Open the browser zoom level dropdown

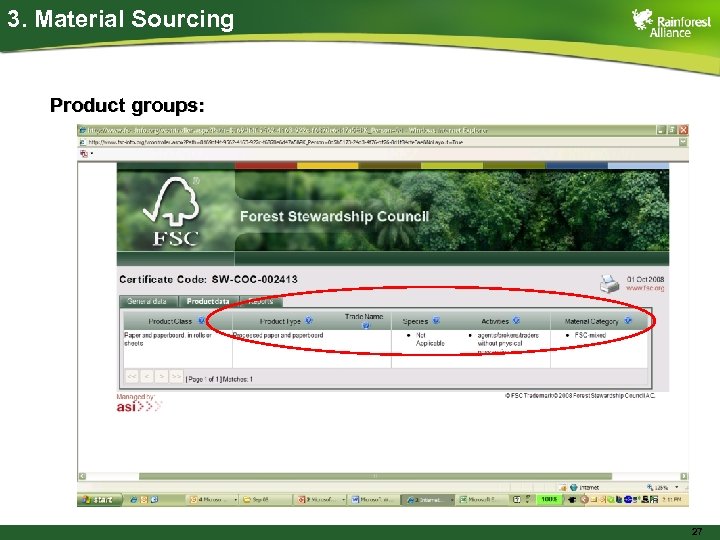click(x=677, y=487)
